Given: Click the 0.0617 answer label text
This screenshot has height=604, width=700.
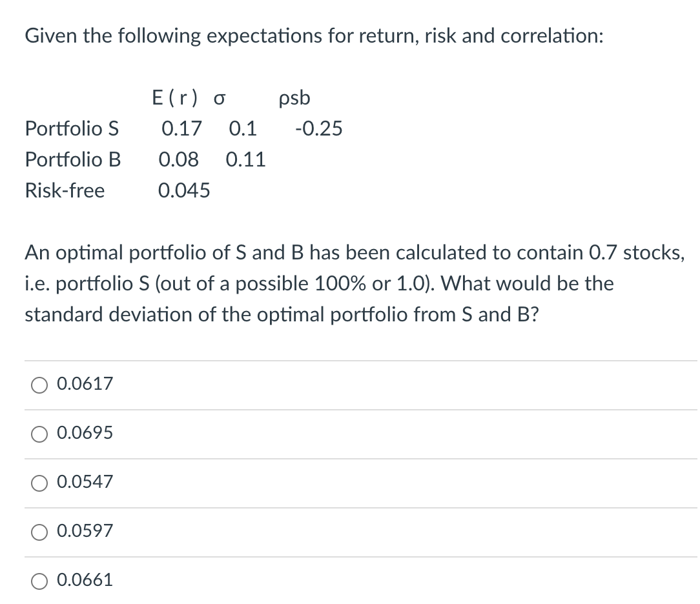Looking at the screenshot, I should 84,385.
